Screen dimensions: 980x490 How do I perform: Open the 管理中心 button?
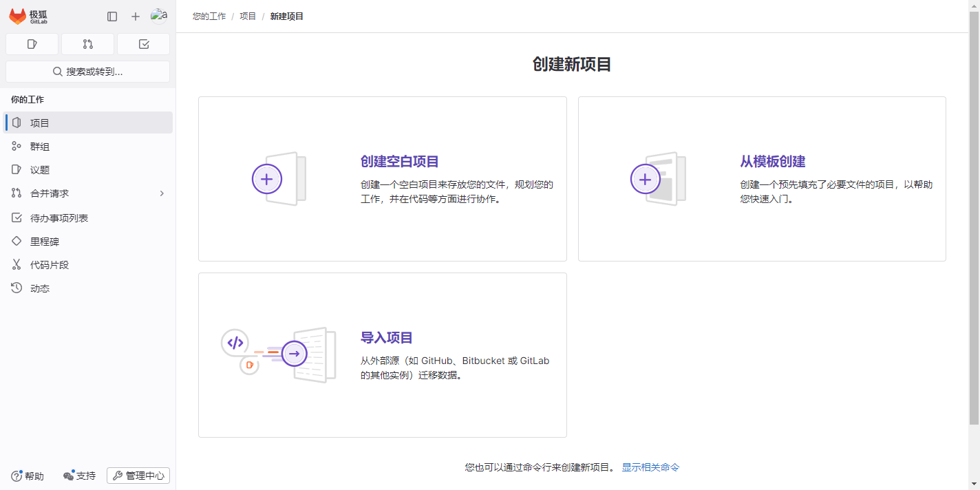[x=138, y=476]
